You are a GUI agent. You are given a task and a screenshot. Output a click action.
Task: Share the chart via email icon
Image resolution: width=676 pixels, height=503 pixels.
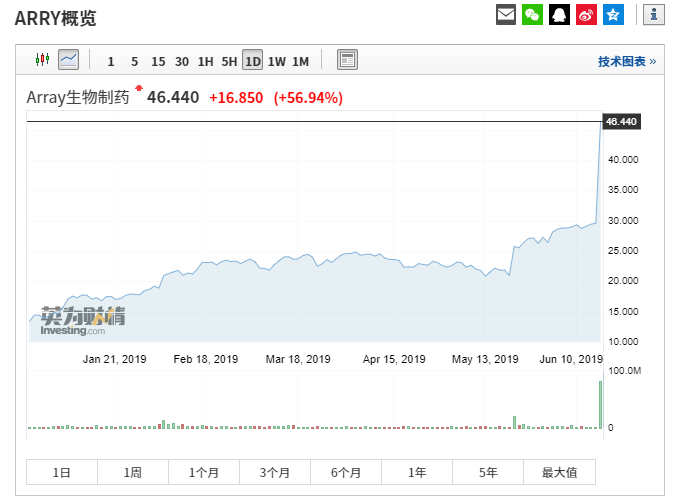(x=506, y=15)
